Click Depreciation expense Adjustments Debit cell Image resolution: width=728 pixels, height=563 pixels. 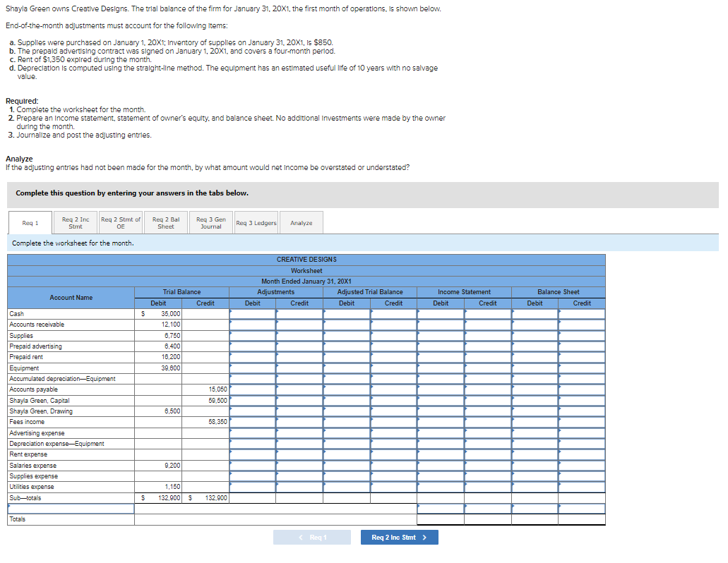[x=252, y=444]
